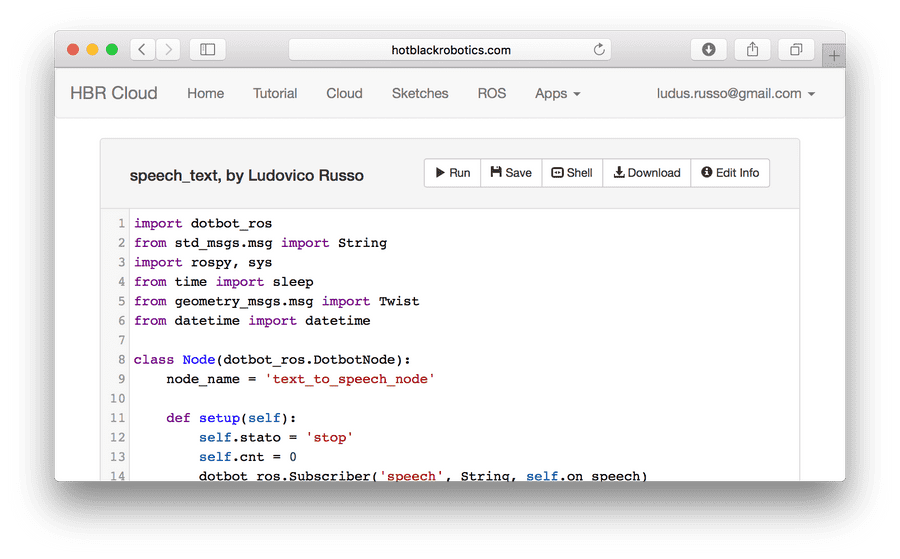Open the Sketches nav item
The image size is (900, 559).
[420, 93]
